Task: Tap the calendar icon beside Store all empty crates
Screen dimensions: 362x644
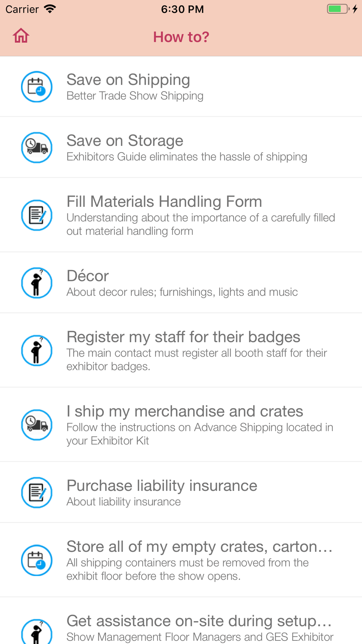Action: click(x=37, y=560)
